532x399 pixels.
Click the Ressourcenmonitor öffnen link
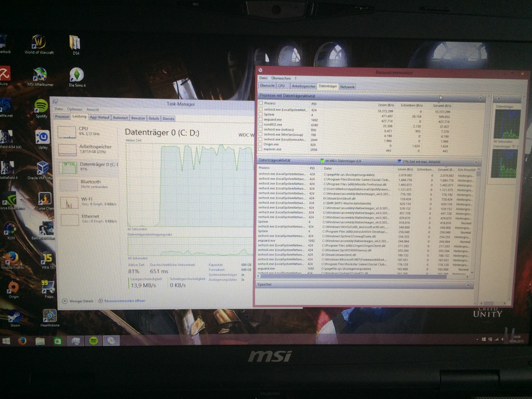(x=125, y=301)
